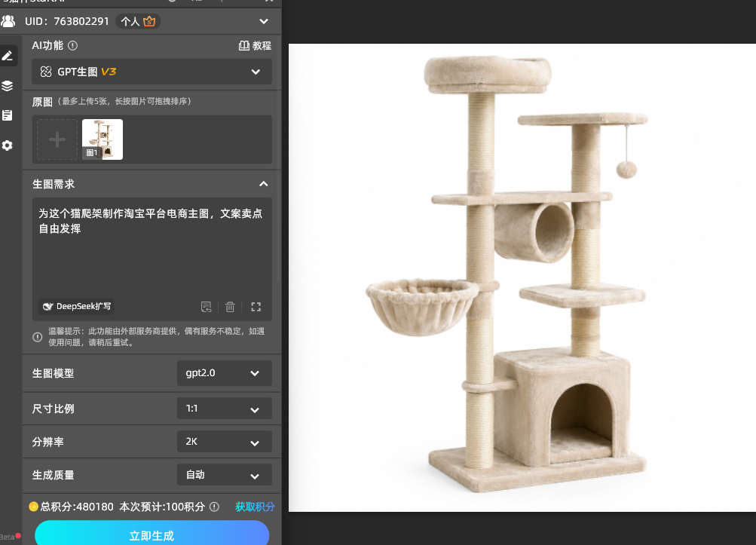Click the user account avatar icon
The image size is (756, 545).
[8, 21]
